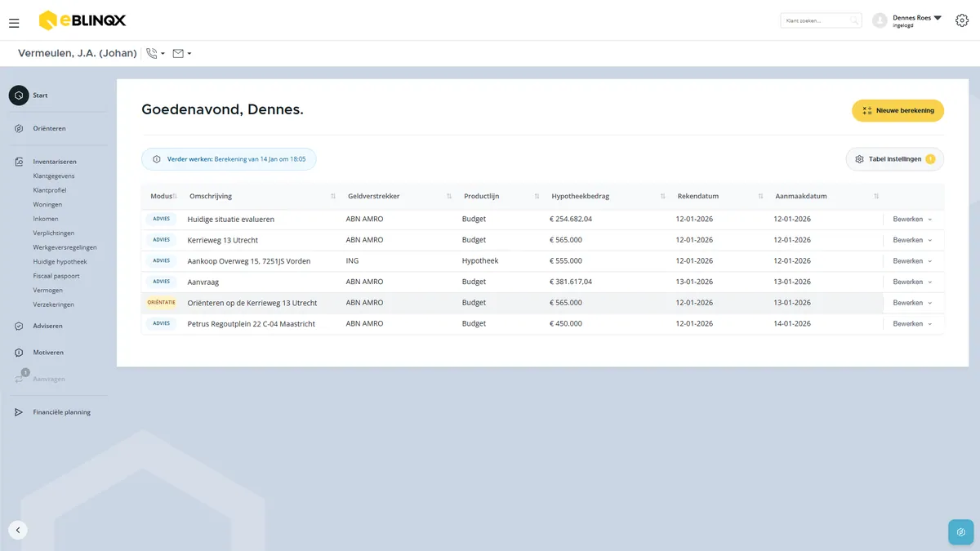Expand Bewerken dropdown for Aanvraag row

[x=930, y=282]
